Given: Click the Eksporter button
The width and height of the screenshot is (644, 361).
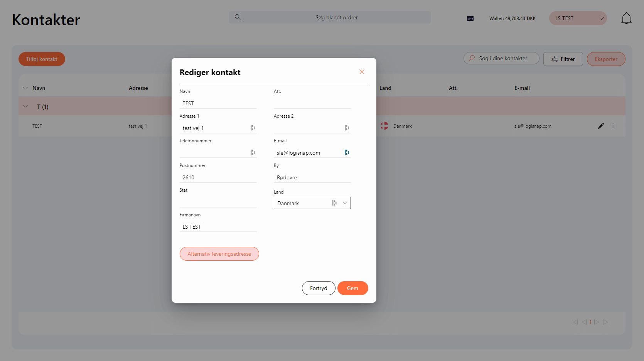Looking at the screenshot, I should [606, 59].
